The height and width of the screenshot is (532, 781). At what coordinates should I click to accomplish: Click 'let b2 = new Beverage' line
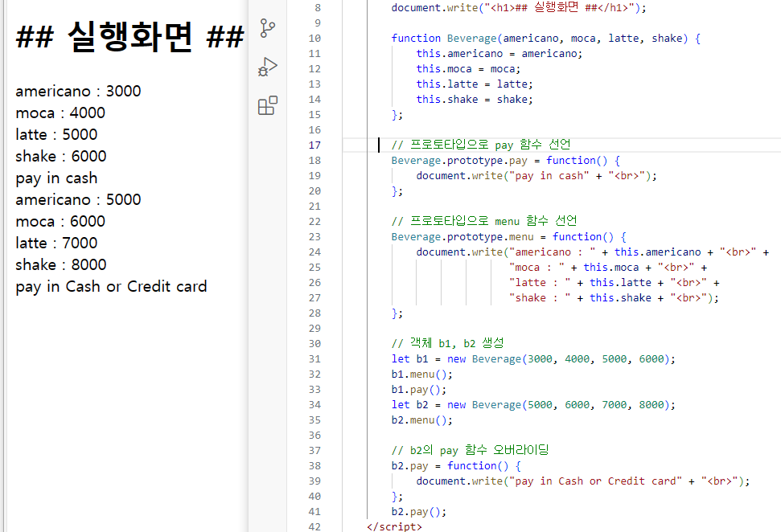click(533, 405)
